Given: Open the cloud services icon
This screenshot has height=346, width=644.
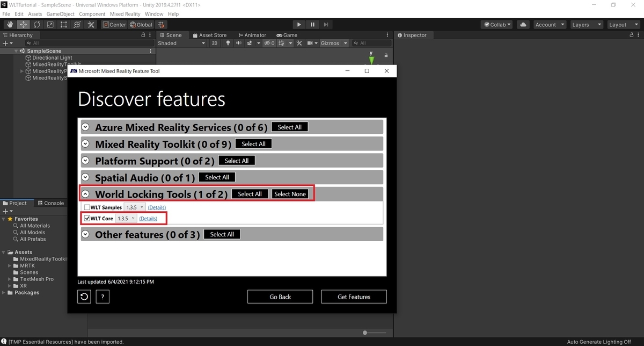Looking at the screenshot, I should click(x=524, y=25).
